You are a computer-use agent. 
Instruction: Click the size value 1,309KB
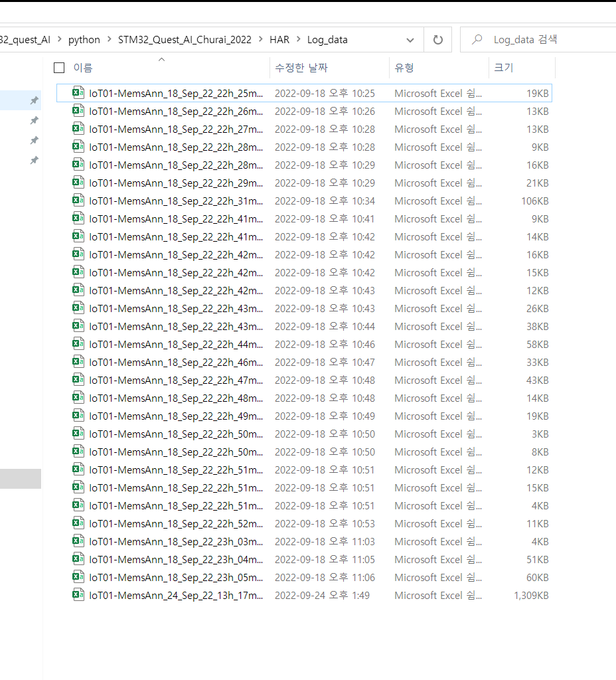pyautogui.click(x=531, y=596)
